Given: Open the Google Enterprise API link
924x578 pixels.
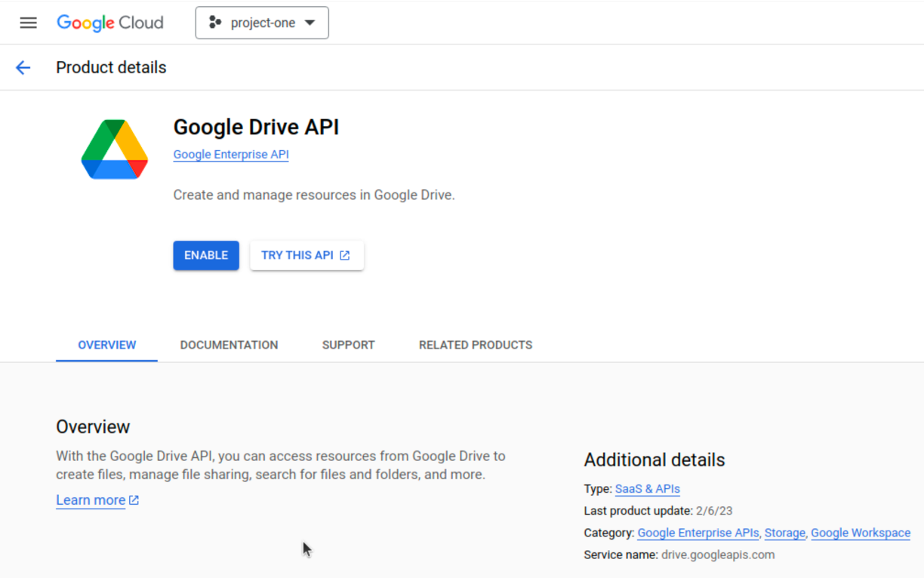Looking at the screenshot, I should (x=230, y=154).
